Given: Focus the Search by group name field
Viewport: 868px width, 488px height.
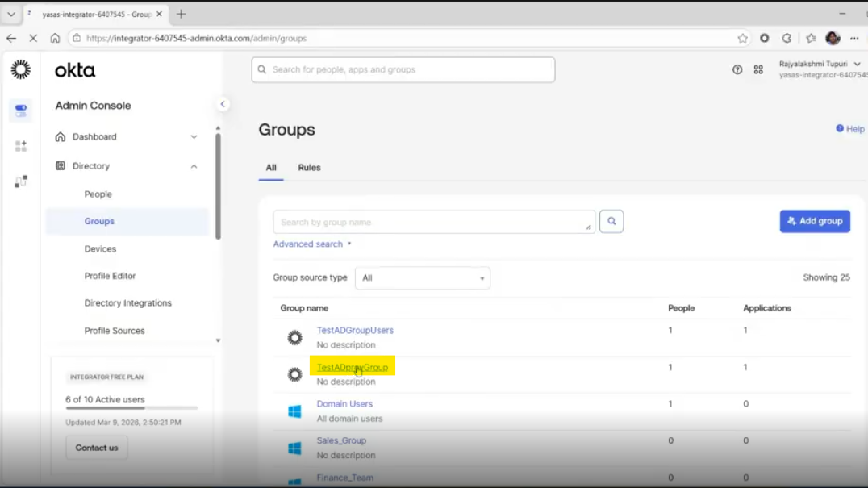Looking at the screenshot, I should 432,223.
